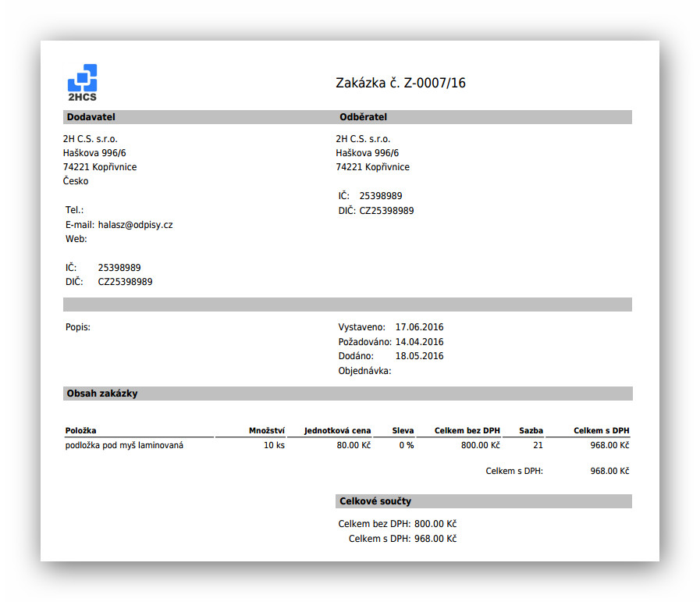Select the Obsah zakázky section header
The width and height of the screenshot is (700, 602).
pos(102,394)
